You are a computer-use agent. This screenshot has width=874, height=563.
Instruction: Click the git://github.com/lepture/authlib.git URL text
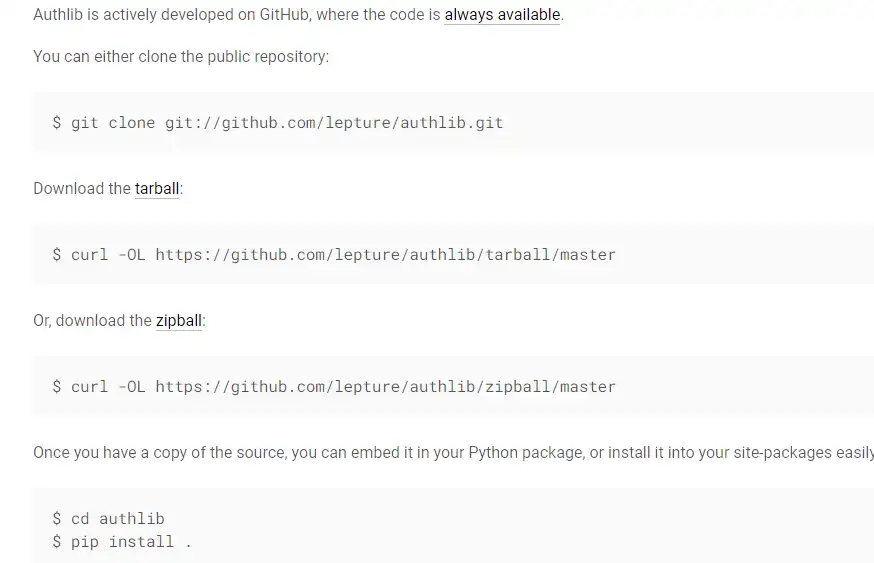pos(334,123)
